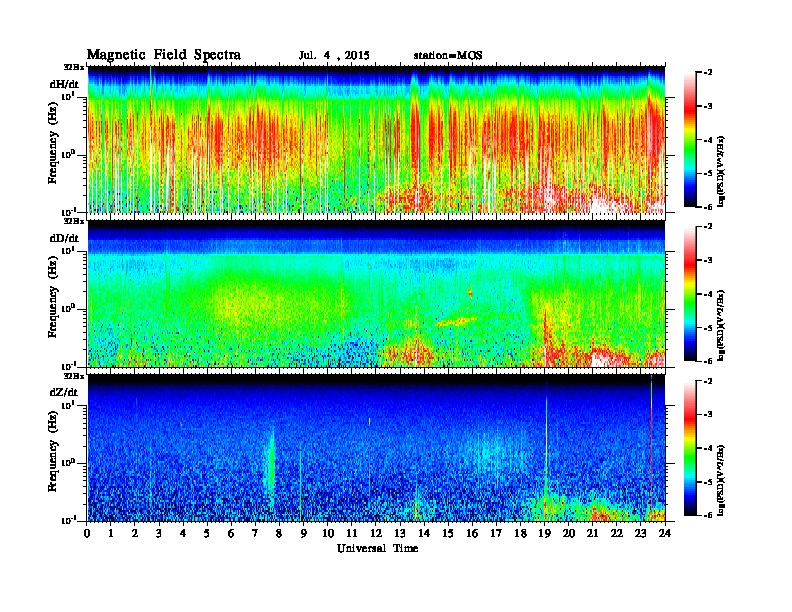
Task: Click the hour 9 time axis label
Action: click(x=304, y=533)
